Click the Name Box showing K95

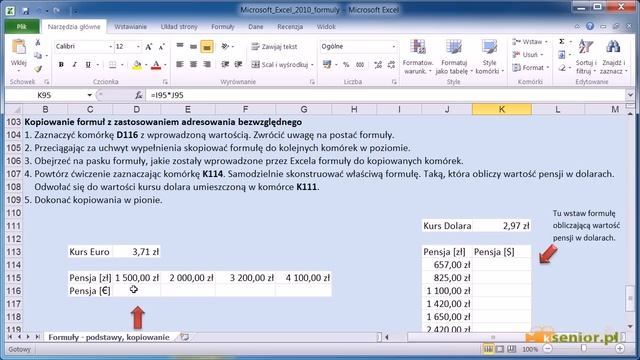(44, 95)
